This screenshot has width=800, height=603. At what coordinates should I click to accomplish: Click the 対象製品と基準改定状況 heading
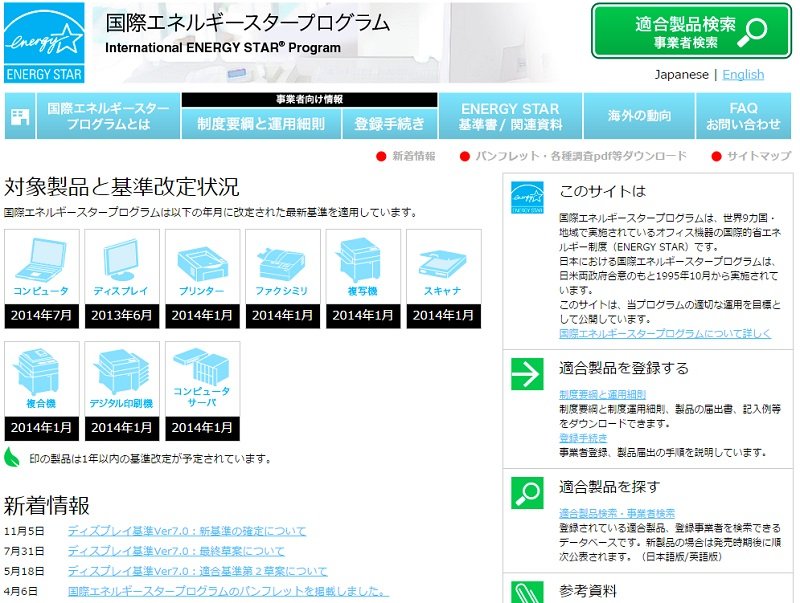[x=121, y=187]
